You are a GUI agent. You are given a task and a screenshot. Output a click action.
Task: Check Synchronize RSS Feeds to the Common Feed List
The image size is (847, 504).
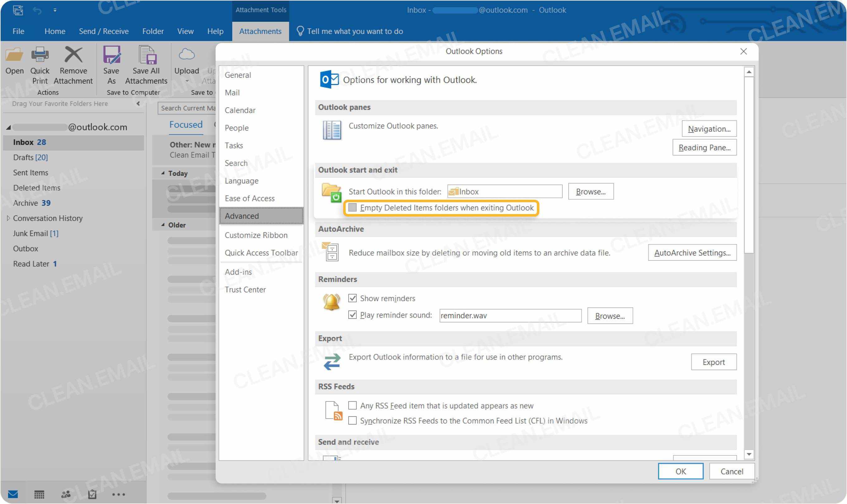(353, 420)
